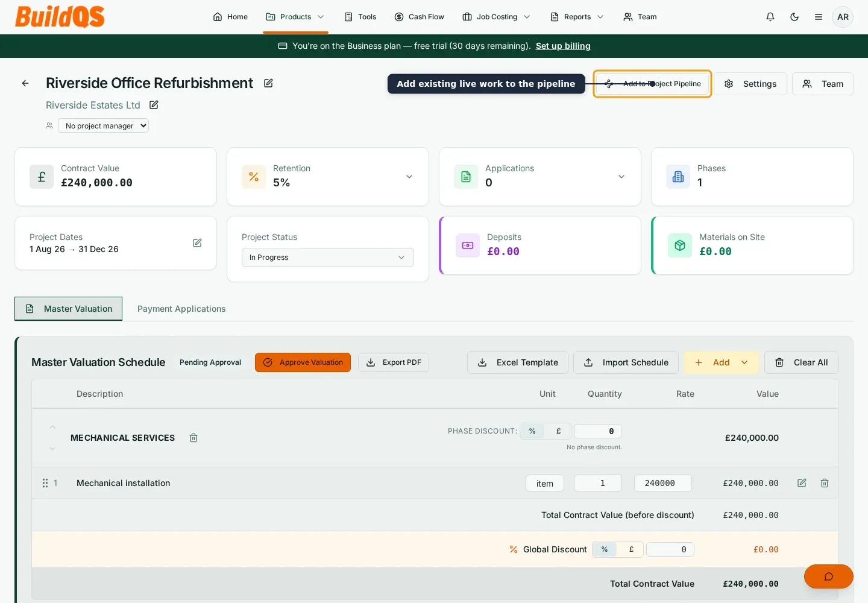Switch to Master Valuation tab

coord(69,309)
